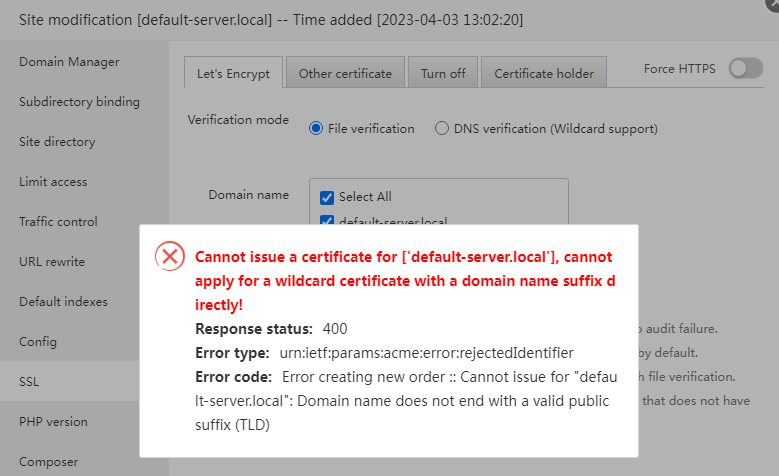
Task: Open the Other certificate tab
Action: (345, 73)
